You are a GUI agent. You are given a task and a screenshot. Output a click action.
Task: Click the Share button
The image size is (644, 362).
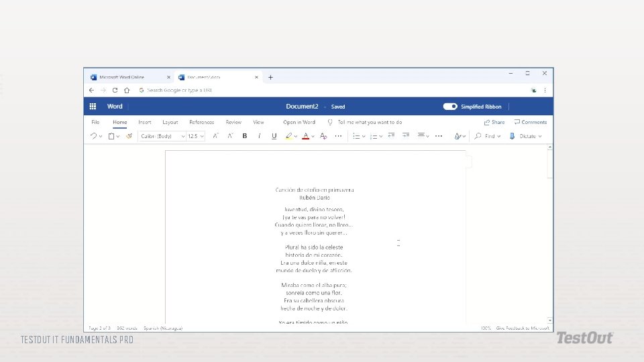[x=494, y=122]
